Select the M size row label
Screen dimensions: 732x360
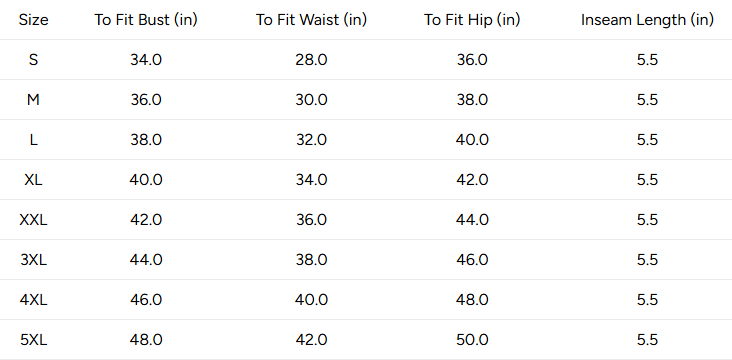(x=33, y=100)
